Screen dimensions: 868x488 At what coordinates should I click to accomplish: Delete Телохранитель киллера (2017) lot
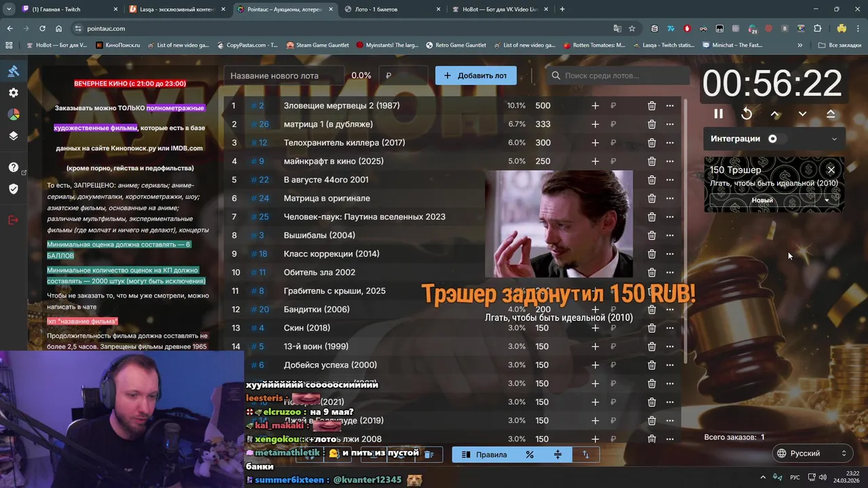[x=652, y=143]
